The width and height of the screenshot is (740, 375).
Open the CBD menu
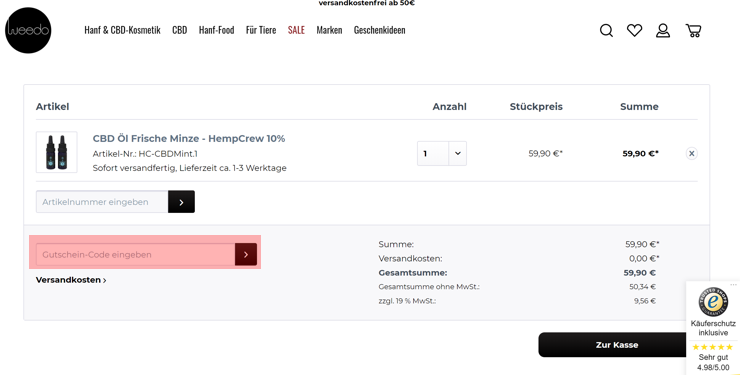coord(179,30)
